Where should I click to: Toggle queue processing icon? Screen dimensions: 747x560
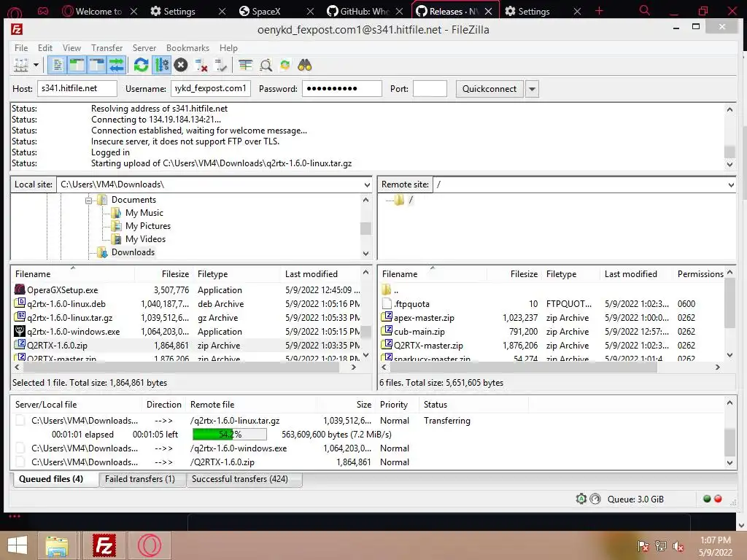pyautogui.click(x=161, y=65)
